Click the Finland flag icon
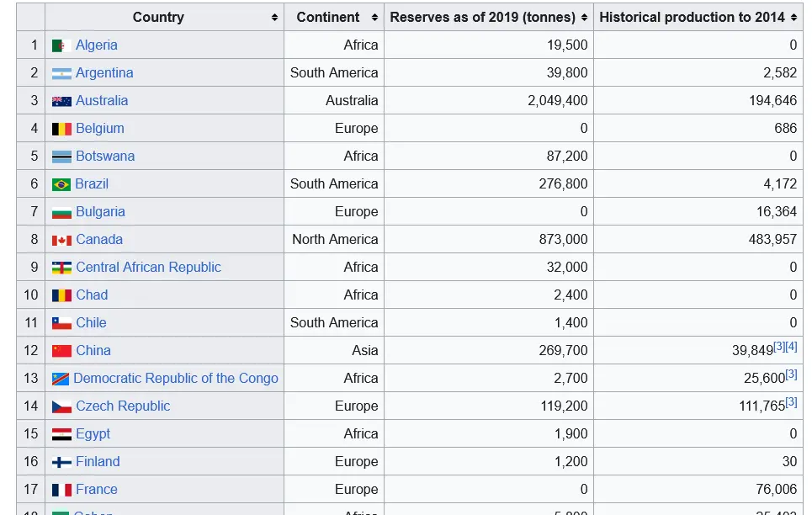The height and width of the screenshot is (515, 812). pyautogui.click(x=61, y=462)
